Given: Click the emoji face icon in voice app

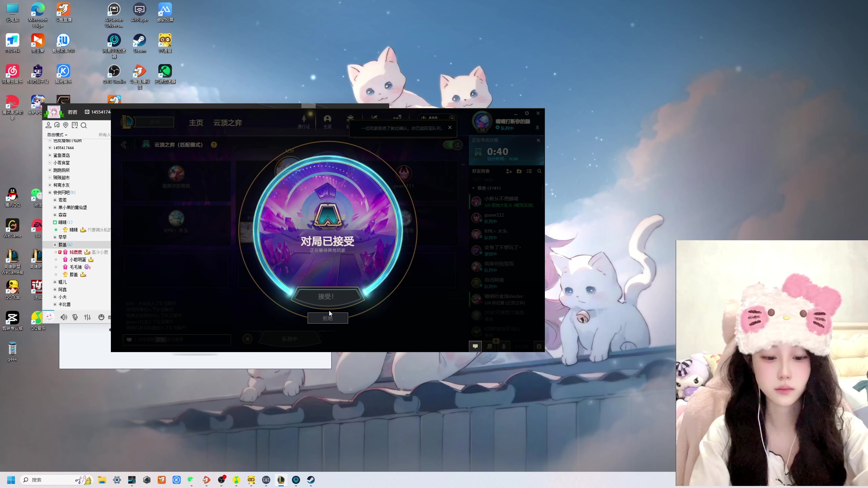Looking at the screenshot, I should click(101, 317).
